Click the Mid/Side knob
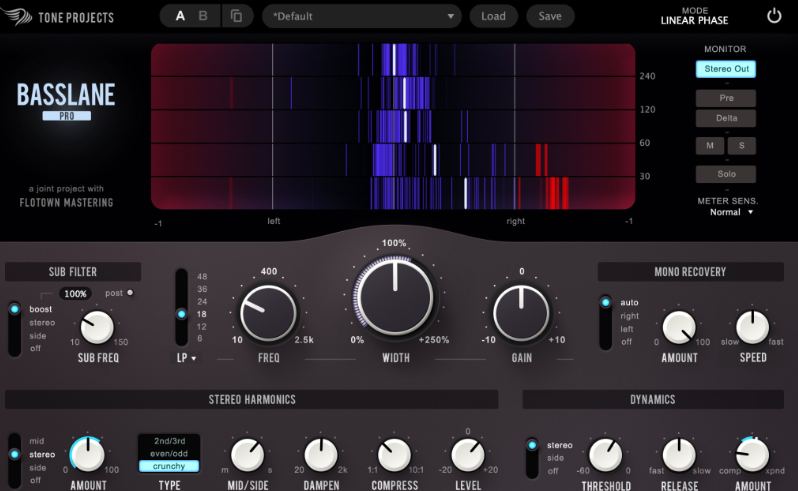The image size is (798, 491). [x=247, y=454]
